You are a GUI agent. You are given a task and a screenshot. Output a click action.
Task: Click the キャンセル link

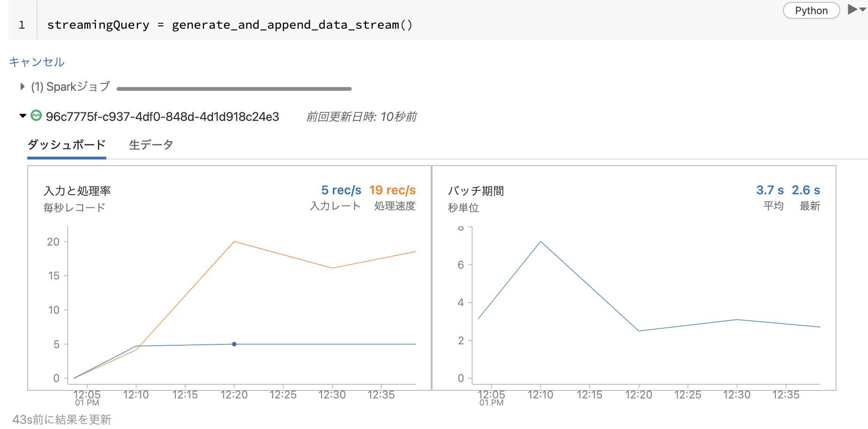coord(35,61)
